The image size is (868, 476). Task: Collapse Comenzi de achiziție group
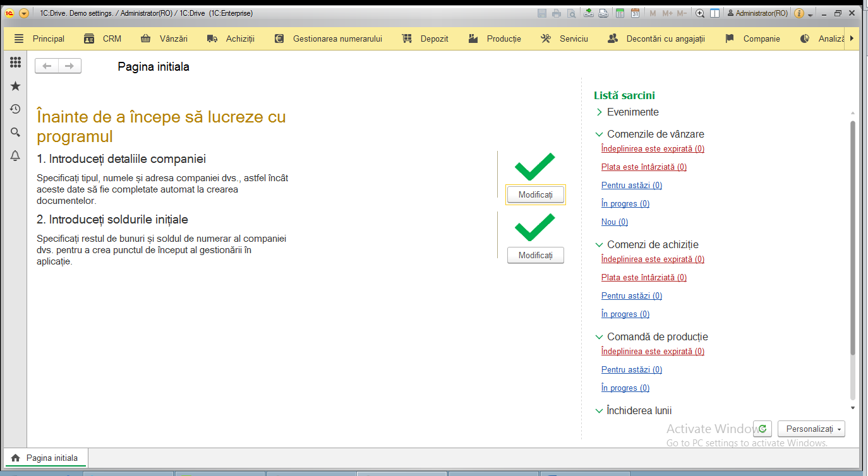tap(600, 245)
